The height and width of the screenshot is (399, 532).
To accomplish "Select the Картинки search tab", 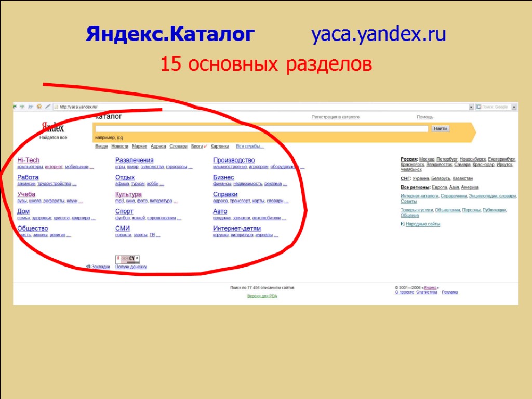I will point(220,146).
